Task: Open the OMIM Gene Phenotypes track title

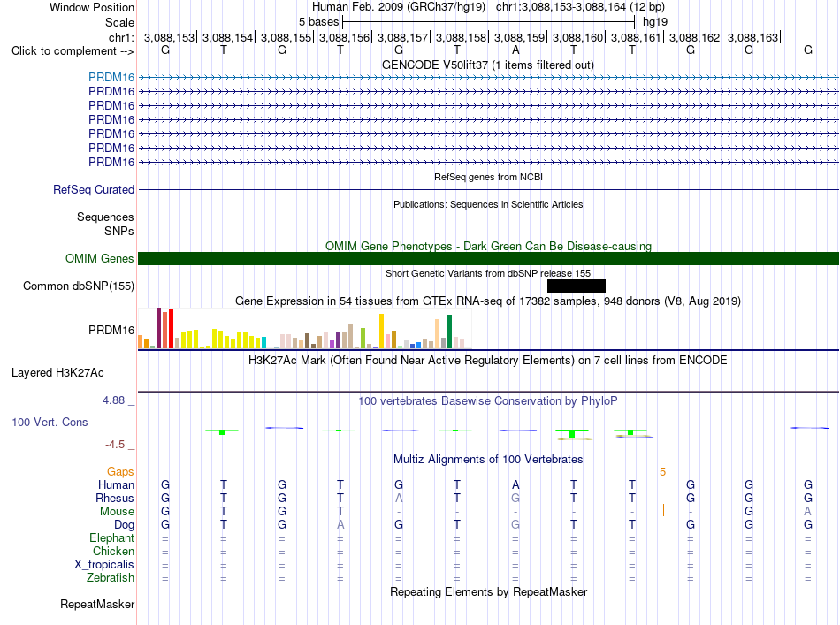Action: tap(489, 246)
